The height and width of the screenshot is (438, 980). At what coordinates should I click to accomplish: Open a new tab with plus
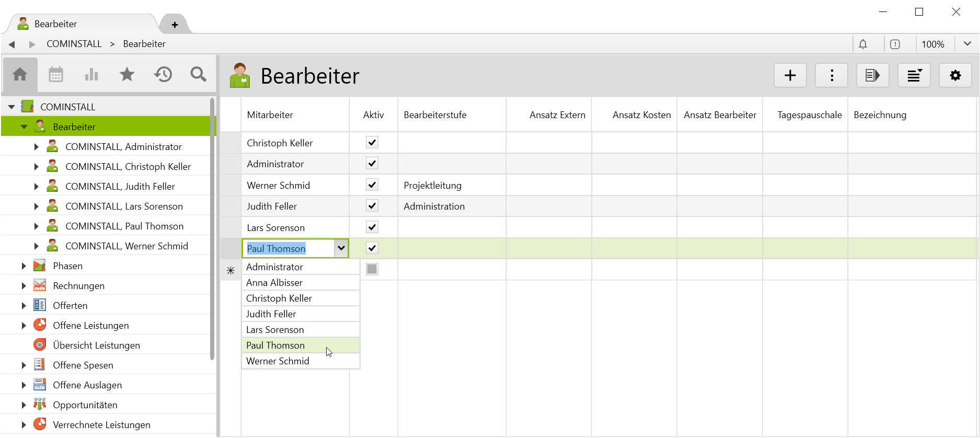click(x=175, y=25)
